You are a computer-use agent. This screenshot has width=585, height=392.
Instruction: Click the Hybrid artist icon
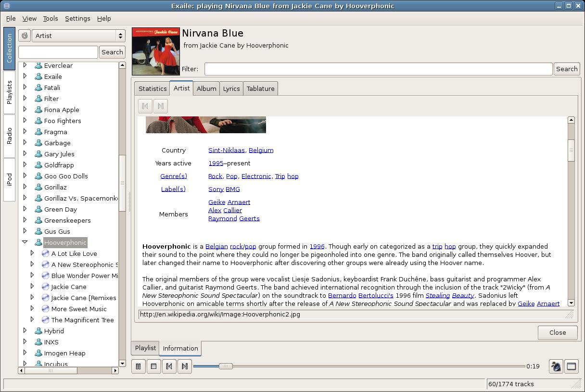[x=38, y=331]
